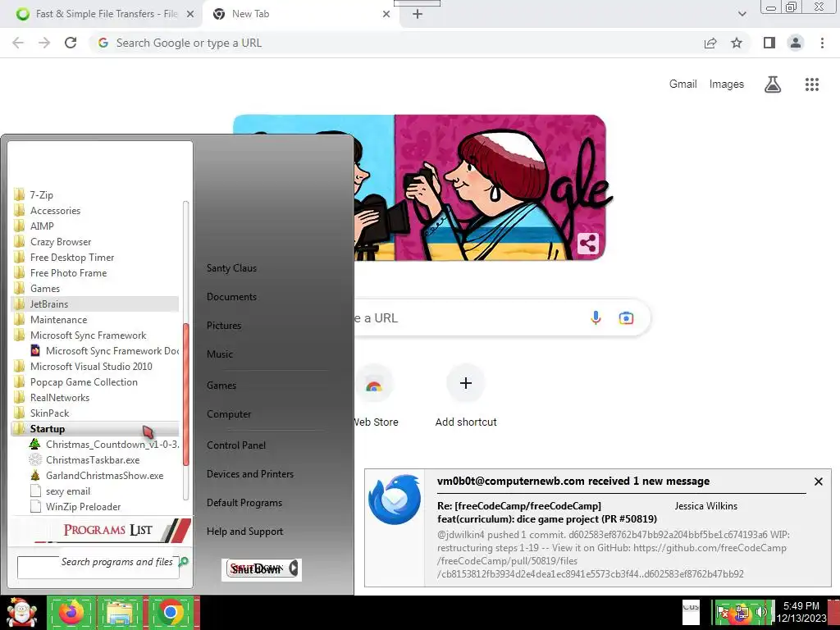Open the tab search dropdown chevron
The height and width of the screenshot is (630, 840).
(742, 14)
